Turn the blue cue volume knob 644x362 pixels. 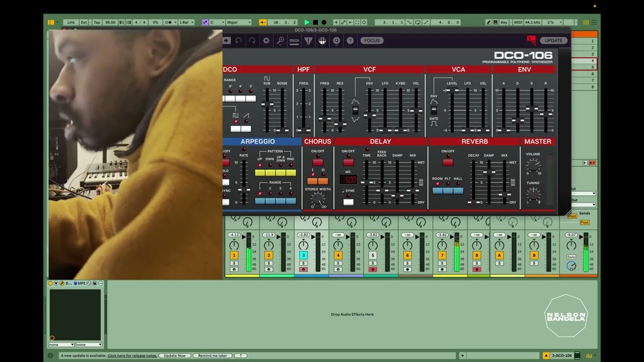pyautogui.click(x=571, y=265)
